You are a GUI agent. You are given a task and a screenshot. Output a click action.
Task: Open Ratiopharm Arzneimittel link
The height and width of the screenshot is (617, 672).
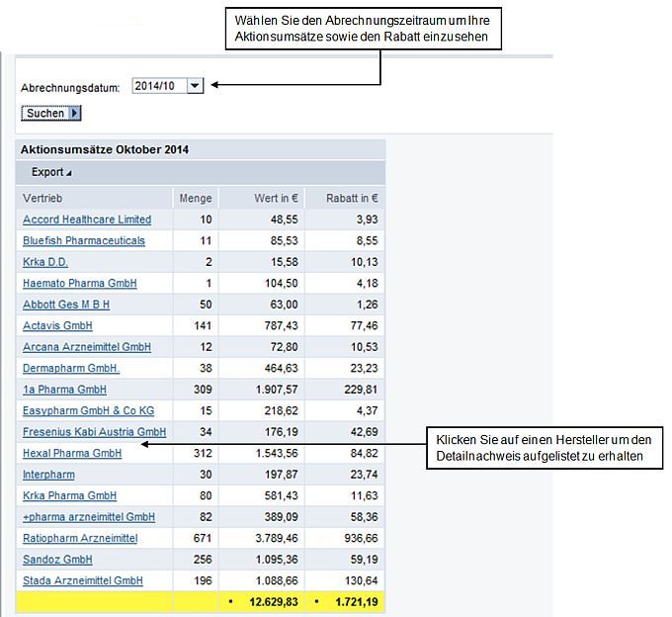80,538
